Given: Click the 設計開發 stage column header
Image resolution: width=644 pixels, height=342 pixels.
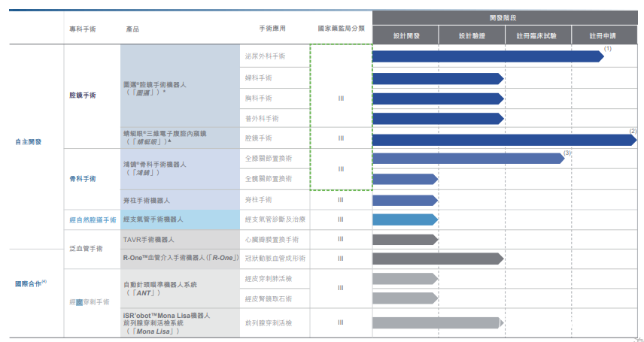Looking at the screenshot, I should coord(406,35).
